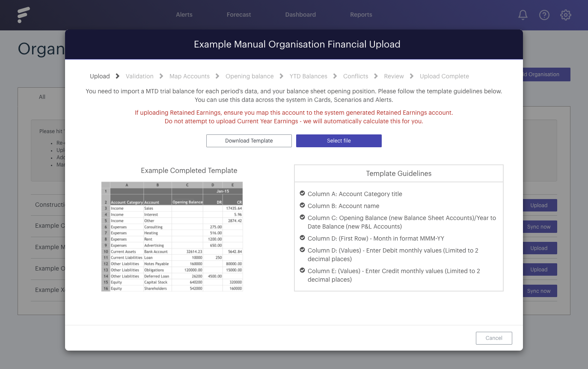Click the red Retained Earnings warning text

click(x=294, y=113)
